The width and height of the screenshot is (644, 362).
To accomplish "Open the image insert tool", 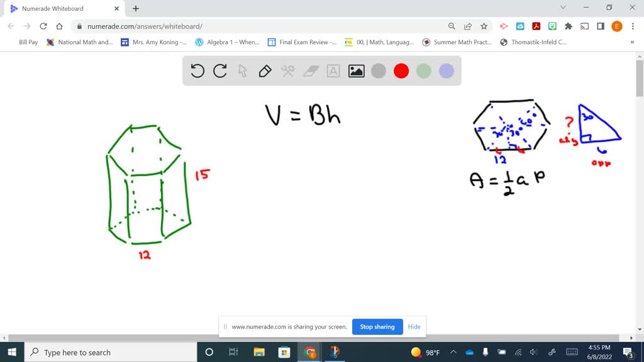I will coord(355,71).
